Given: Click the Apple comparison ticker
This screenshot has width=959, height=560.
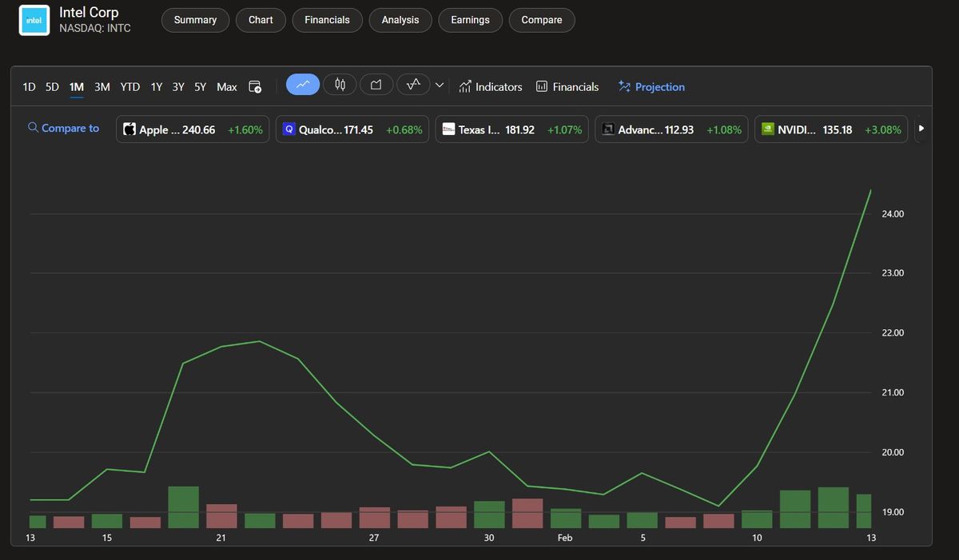Looking at the screenshot, I should point(192,129).
